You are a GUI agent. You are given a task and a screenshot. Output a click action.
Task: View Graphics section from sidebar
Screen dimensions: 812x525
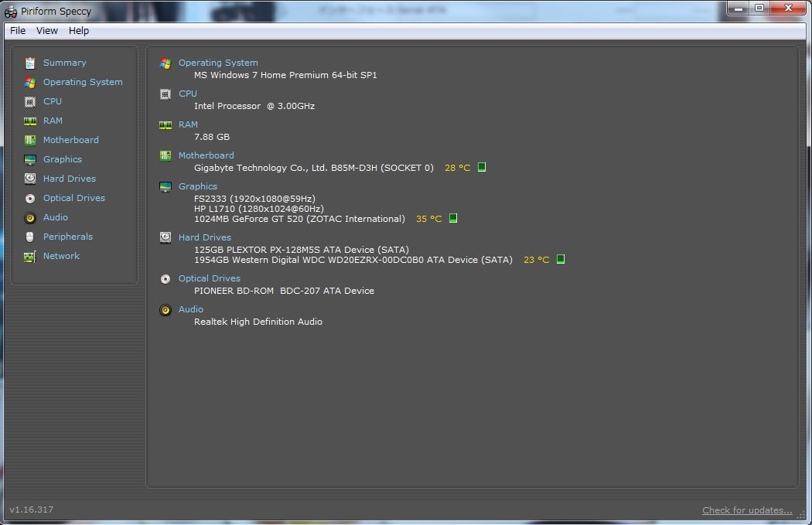[63, 159]
